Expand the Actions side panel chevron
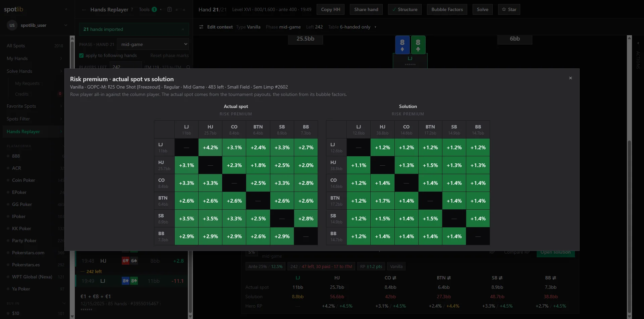 click(638, 43)
